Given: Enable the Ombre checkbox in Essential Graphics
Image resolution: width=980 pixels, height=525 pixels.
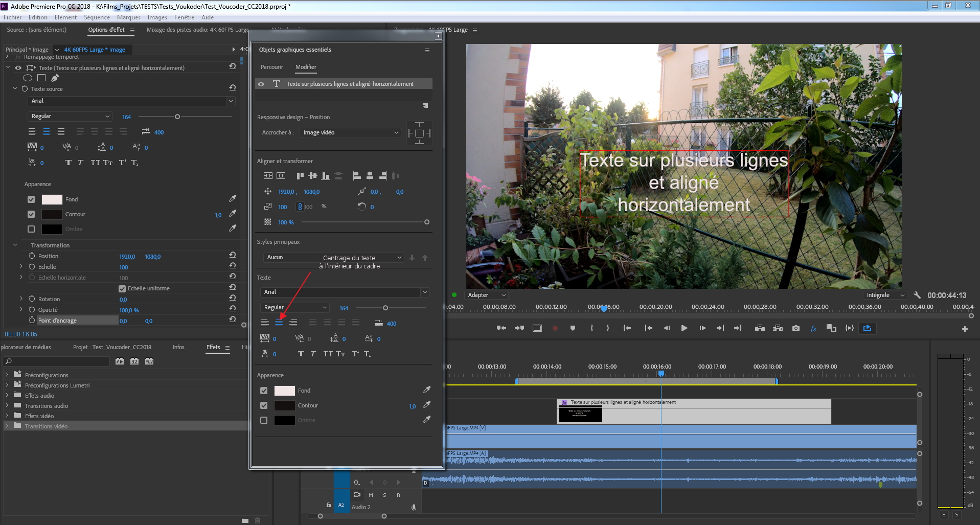Looking at the screenshot, I should [x=264, y=420].
